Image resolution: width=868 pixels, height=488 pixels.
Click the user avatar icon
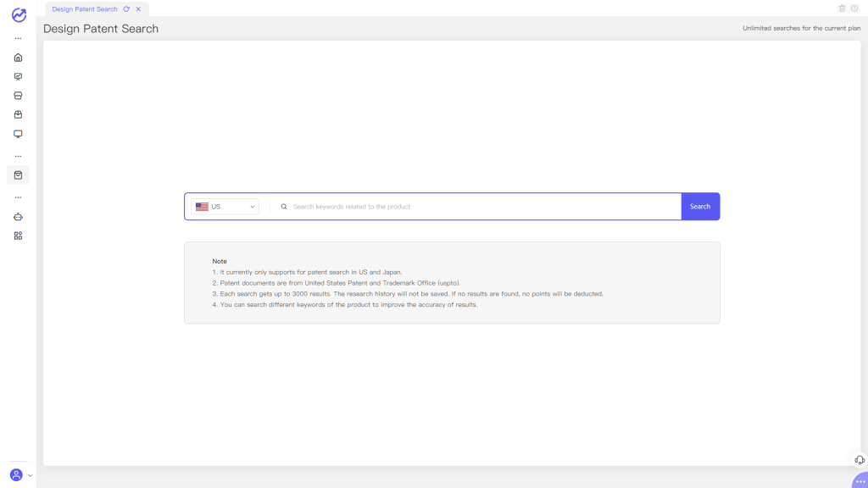16,474
